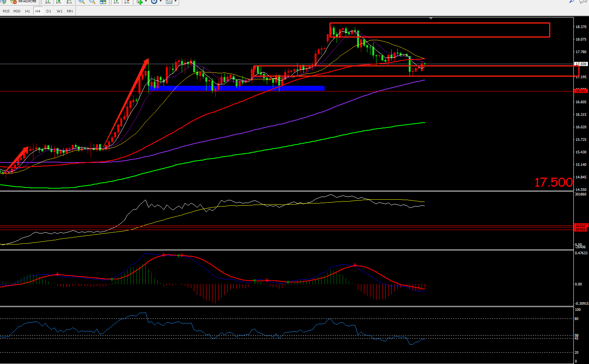Screen dimensions: 589x364
Task: Open the add indicators list icon
Action: [x=140, y=2]
